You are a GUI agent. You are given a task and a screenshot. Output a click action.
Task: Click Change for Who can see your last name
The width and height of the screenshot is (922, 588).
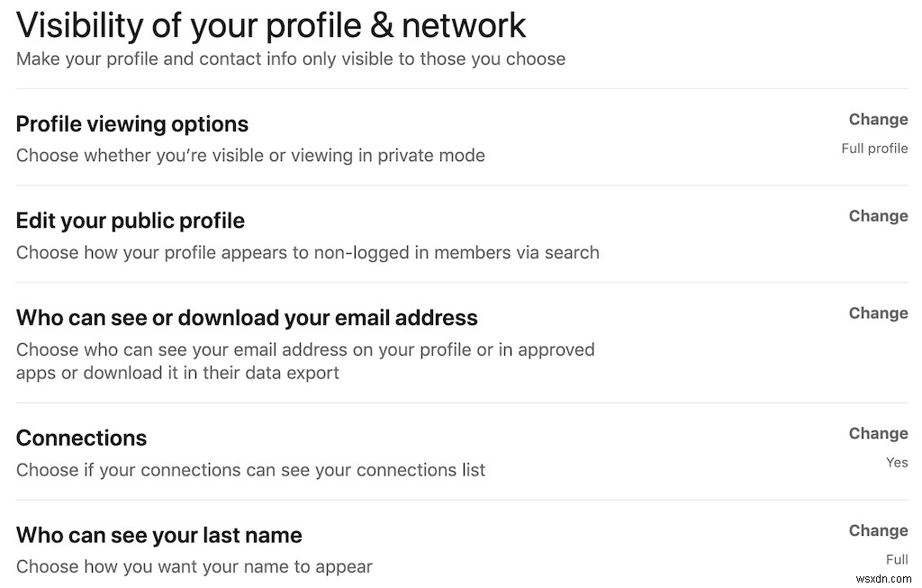[878, 530]
